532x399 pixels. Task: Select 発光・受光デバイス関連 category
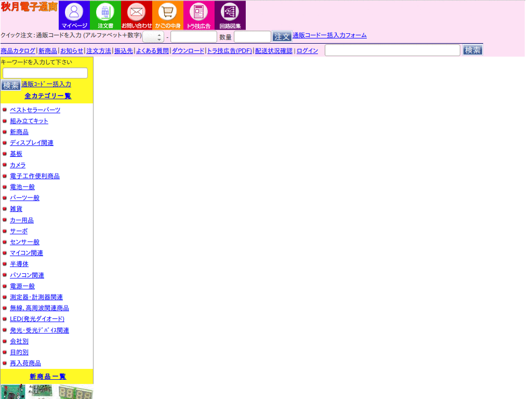pyautogui.click(x=39, y=330)
